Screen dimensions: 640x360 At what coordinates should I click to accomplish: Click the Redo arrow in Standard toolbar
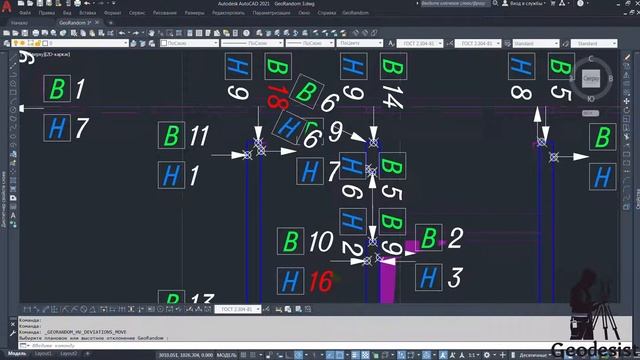click(x=136, y=33)
